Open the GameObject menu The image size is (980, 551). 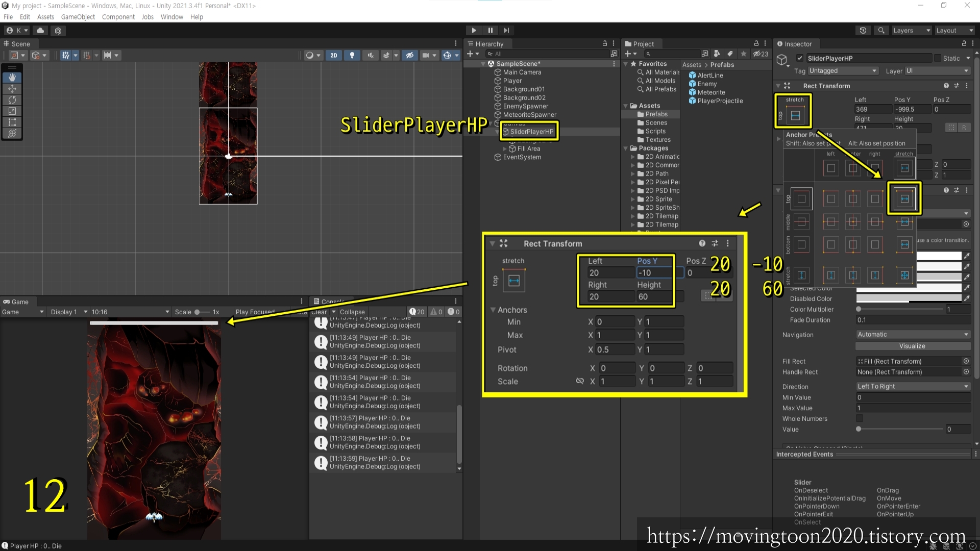[x=78, y=17]
